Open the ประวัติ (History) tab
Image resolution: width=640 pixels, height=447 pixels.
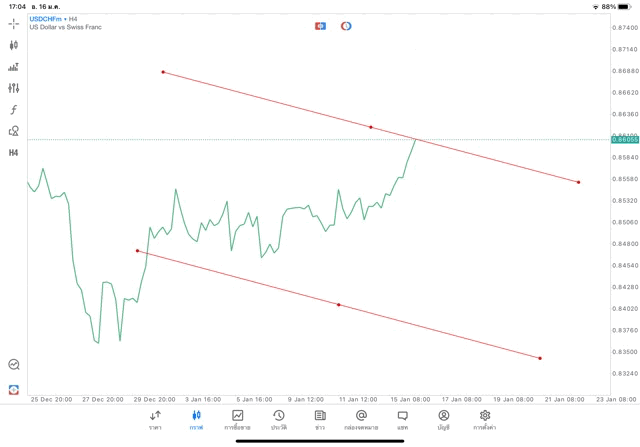pyautogui.click(x=279, y=420)
